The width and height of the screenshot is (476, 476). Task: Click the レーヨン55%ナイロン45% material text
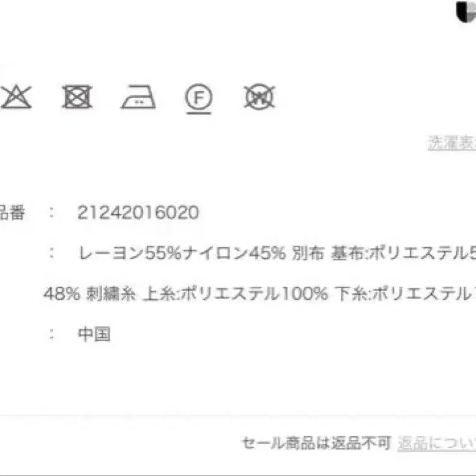[x=182, y=253]
